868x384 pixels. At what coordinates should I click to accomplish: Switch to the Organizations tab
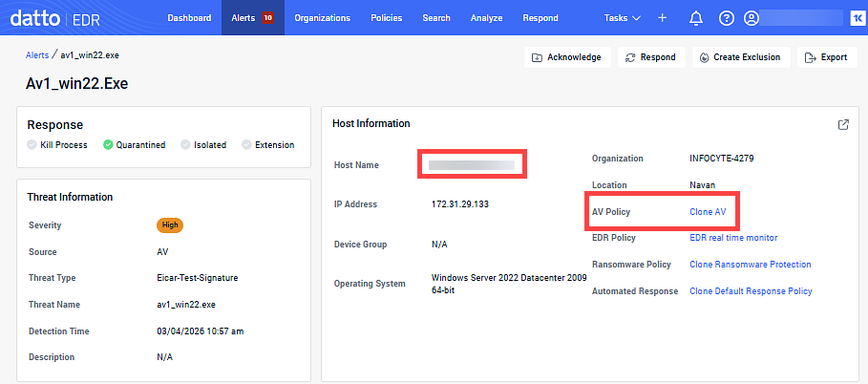click(x=322, y=18)
